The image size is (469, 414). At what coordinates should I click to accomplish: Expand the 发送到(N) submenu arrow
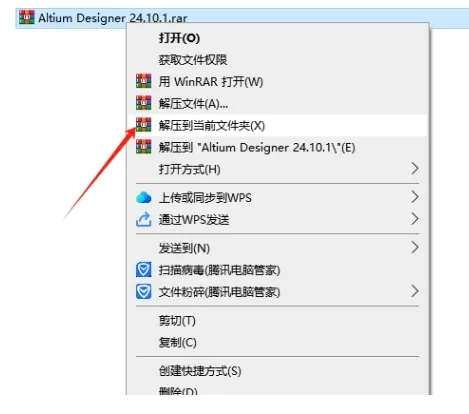coord(414,248)
